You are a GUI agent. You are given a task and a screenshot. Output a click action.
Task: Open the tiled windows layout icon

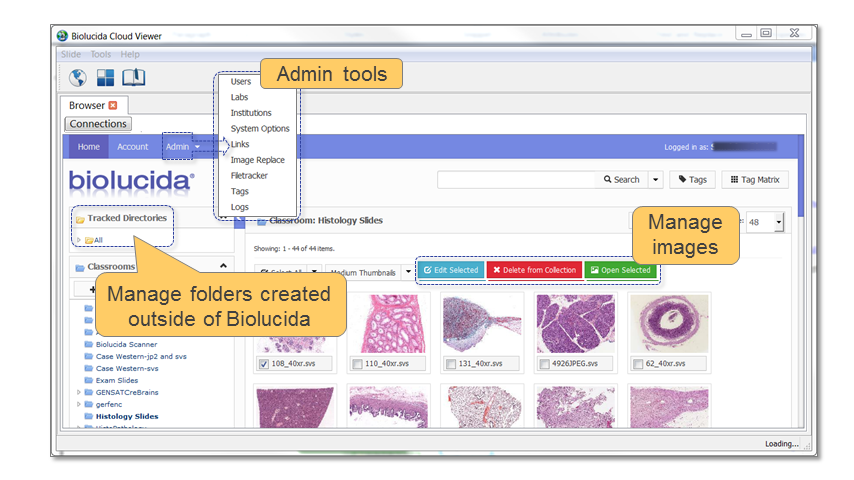pyautogui.click(x=105, y=77)
